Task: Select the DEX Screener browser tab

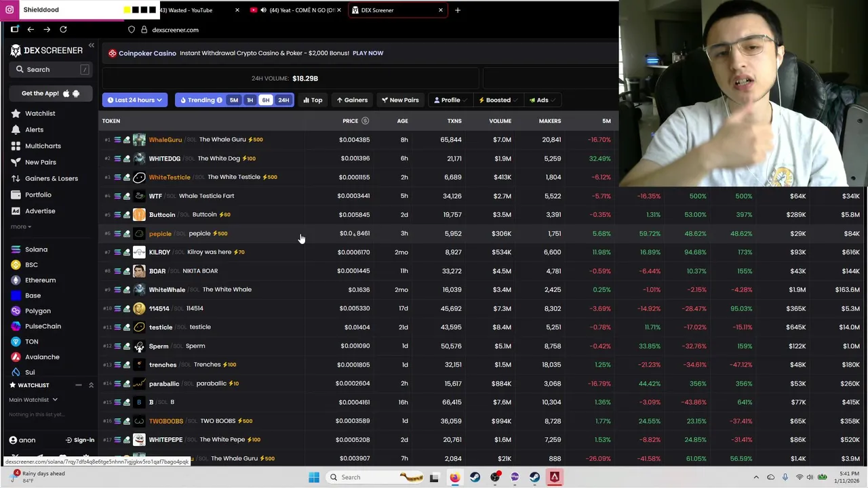Action: click(x=397, y=10)
